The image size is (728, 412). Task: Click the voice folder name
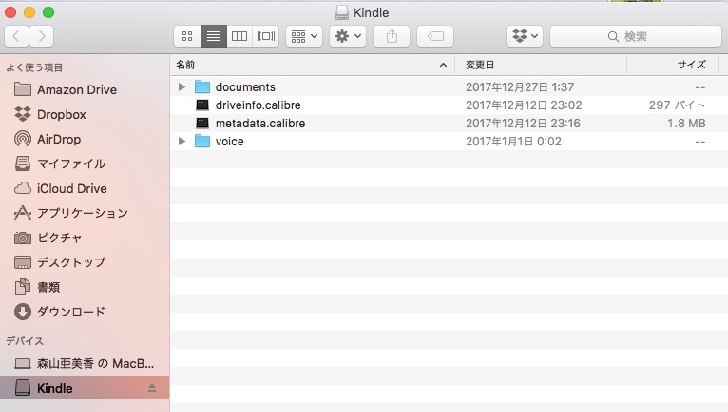tap(229, 141)
